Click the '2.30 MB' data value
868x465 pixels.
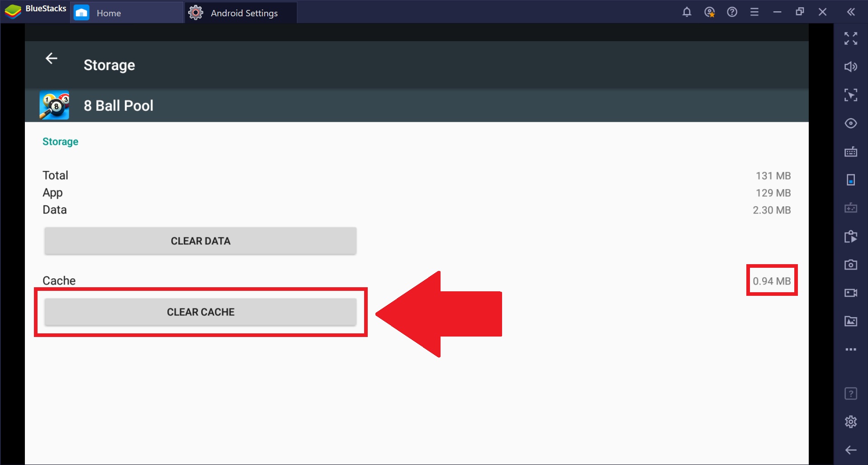772,210
